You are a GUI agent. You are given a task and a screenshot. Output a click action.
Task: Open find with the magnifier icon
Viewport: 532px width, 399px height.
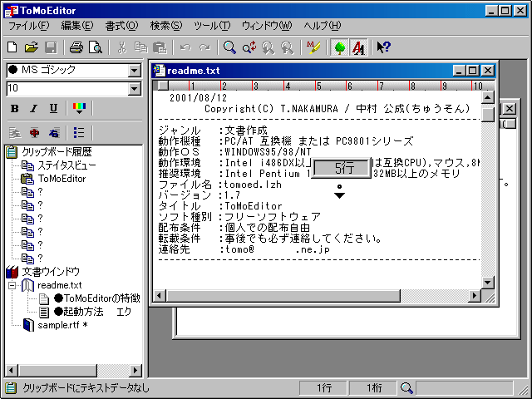229,47
